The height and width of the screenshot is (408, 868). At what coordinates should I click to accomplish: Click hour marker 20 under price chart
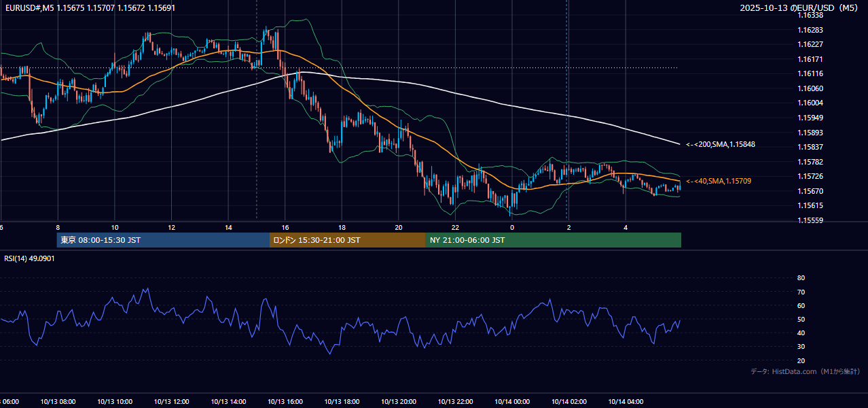pos(398,228)
